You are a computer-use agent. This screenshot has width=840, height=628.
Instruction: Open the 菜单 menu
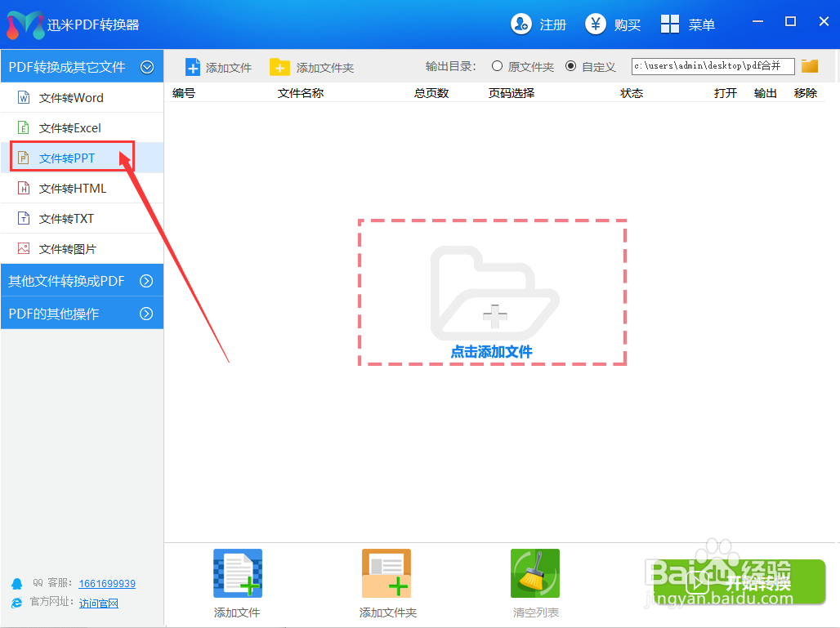(689, 24)
